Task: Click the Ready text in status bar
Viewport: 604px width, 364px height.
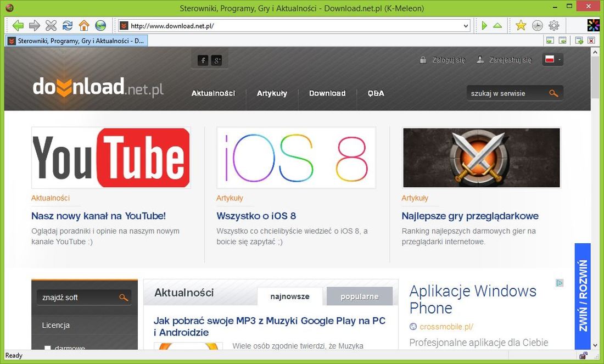Action: [14, 356]
